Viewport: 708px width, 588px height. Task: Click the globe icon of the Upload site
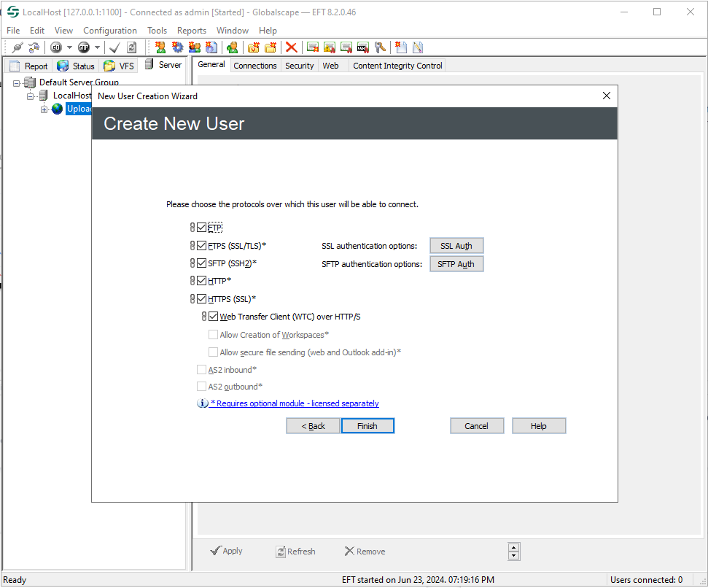click(x=57, y=109)
